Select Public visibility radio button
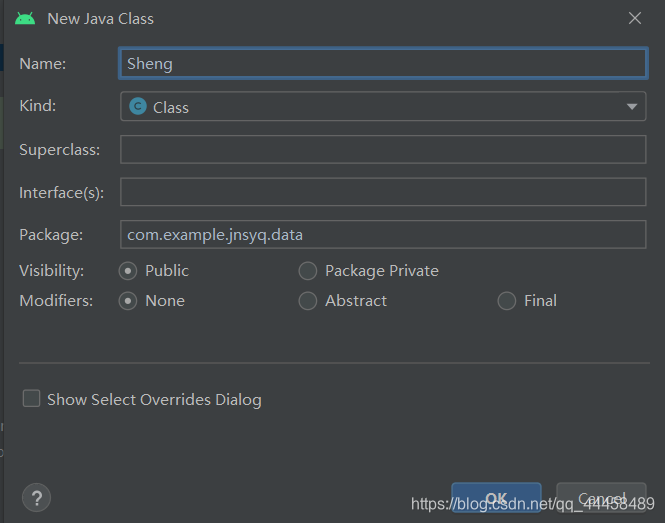Viewport: 665px width, 523px height. pos(128,271)
